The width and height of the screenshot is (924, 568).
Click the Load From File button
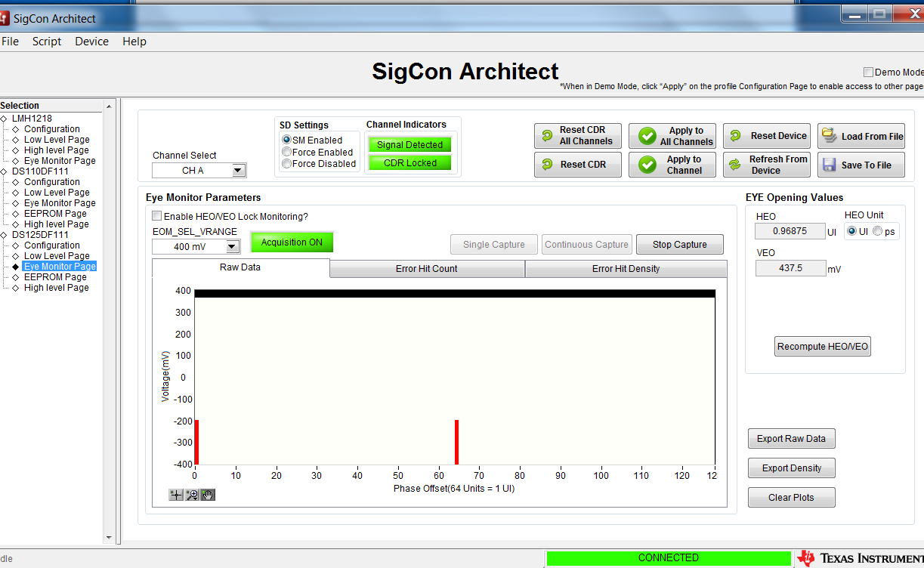861,136
